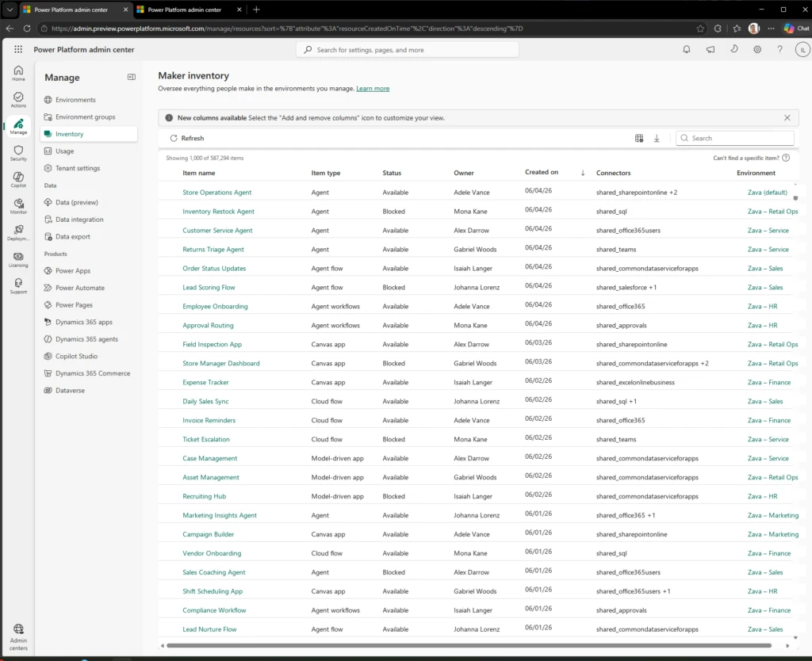Go to Home in left rail

click(18, 73)
